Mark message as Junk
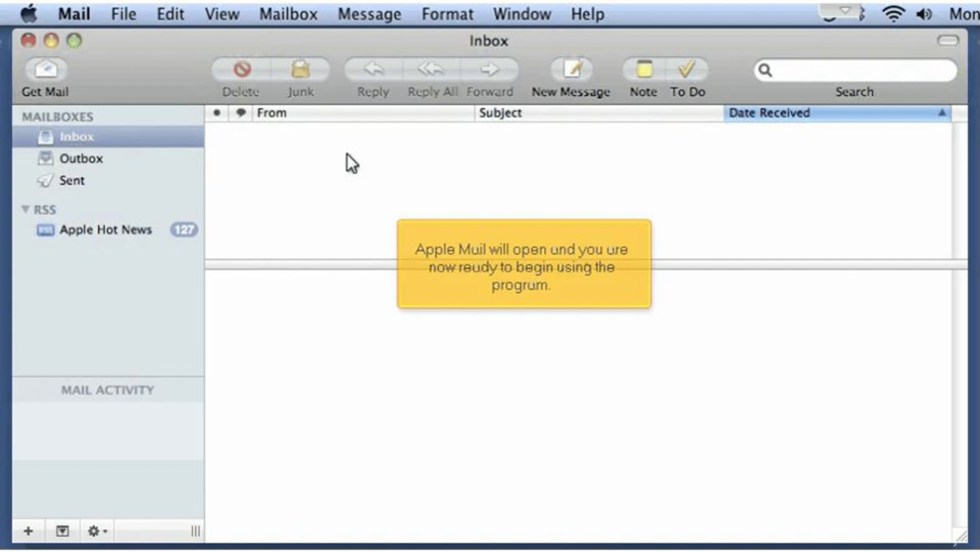Screen dimensions: 980x552 pyautogui.click(x=300, y=69)
